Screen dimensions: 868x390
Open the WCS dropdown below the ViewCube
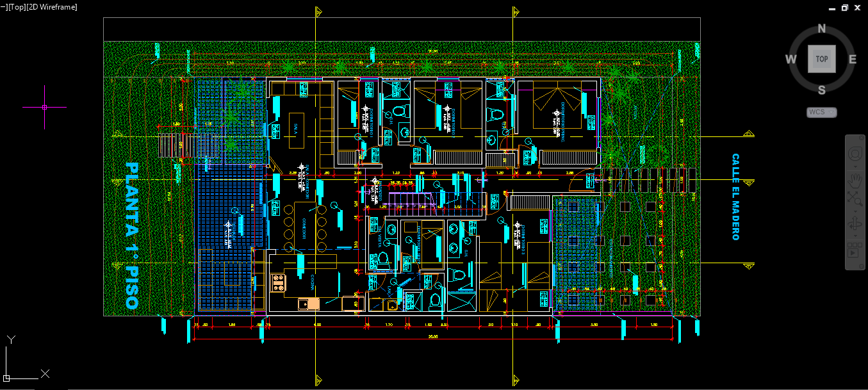(x=822, y=111)
